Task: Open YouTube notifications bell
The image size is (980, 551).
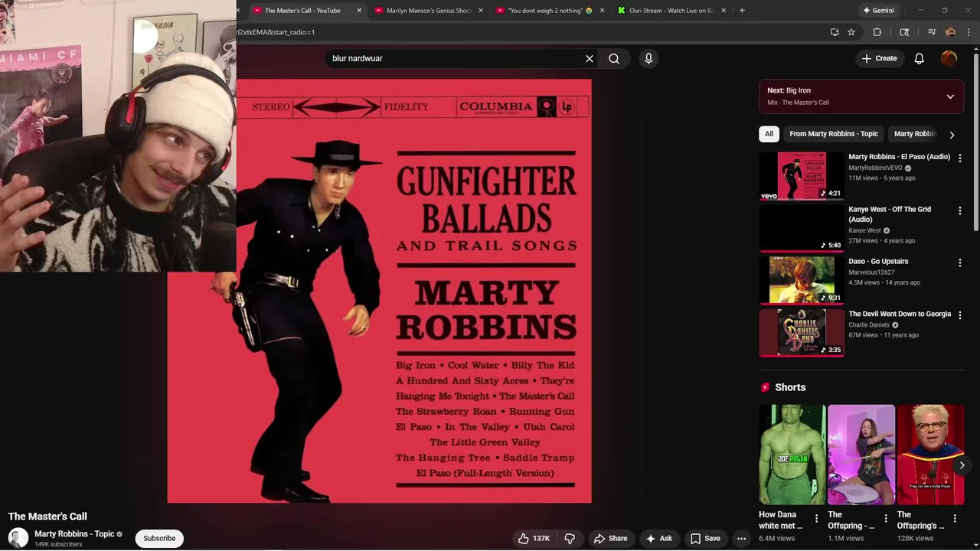Action: pos(920,58)
